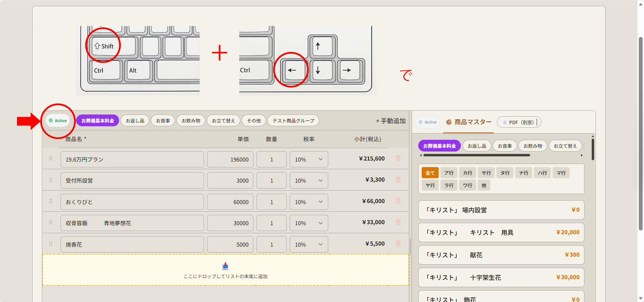
Task: Toggle the right panel Active indicator
Action: [x=428, y=122]
